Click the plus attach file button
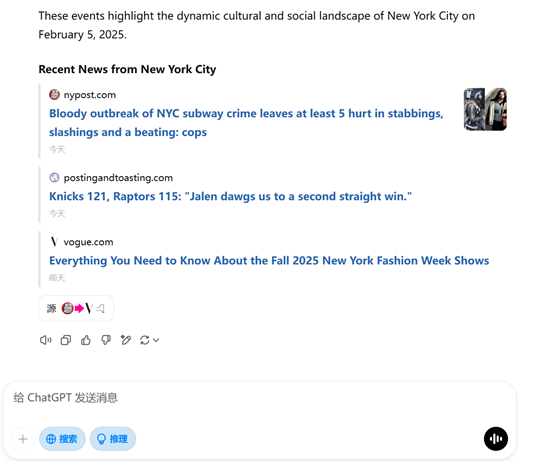This screenshot has width=554, height=462. 23,439
